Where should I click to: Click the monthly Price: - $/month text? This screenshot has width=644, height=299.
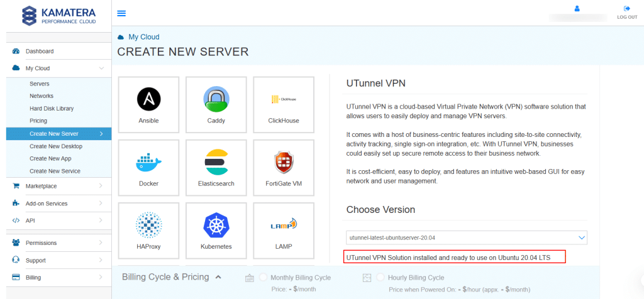[294, 290]
